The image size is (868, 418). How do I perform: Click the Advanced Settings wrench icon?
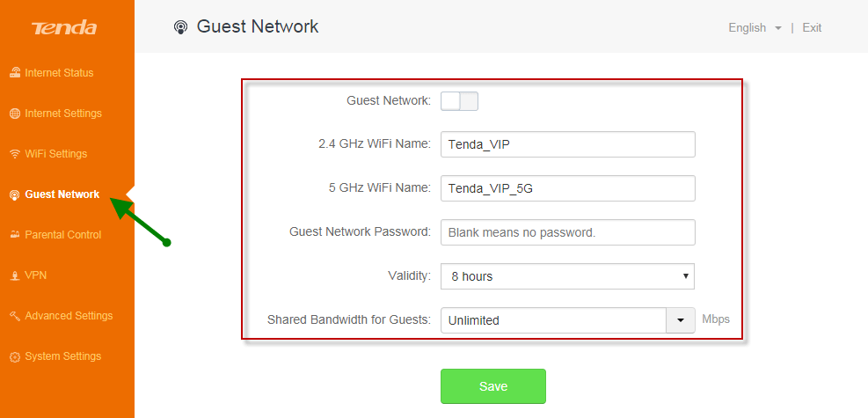tap(15, 316)
